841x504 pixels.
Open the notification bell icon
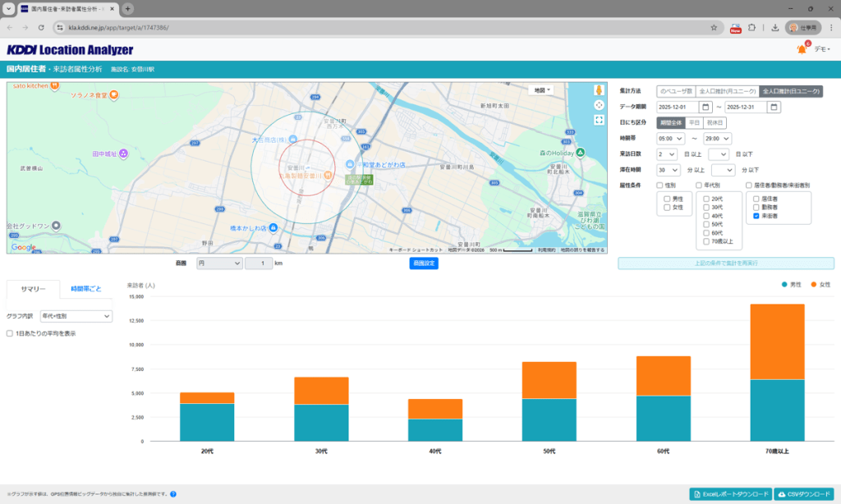point(802,50)
